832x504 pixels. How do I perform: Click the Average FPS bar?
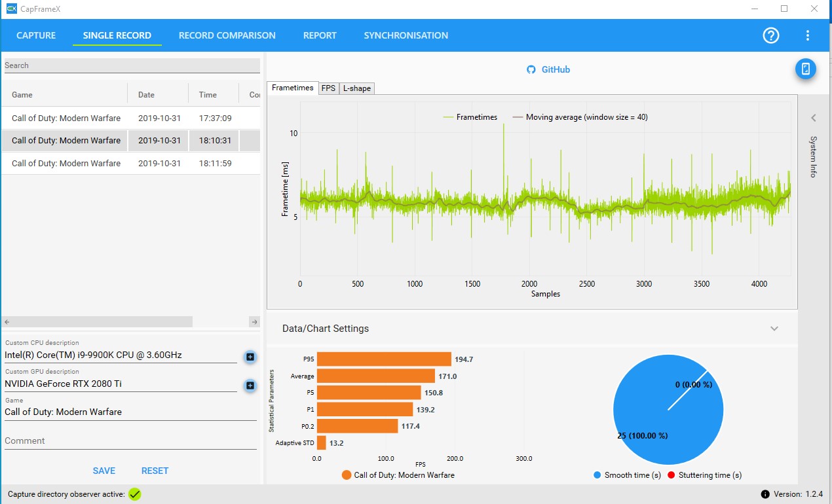(x=376, y=376)
